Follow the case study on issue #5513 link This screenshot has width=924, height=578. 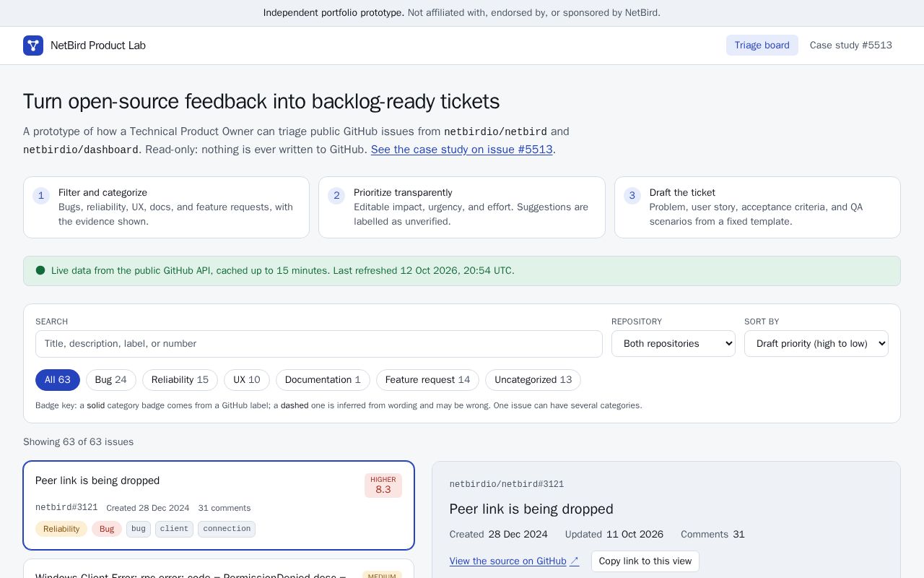point(461,150)
